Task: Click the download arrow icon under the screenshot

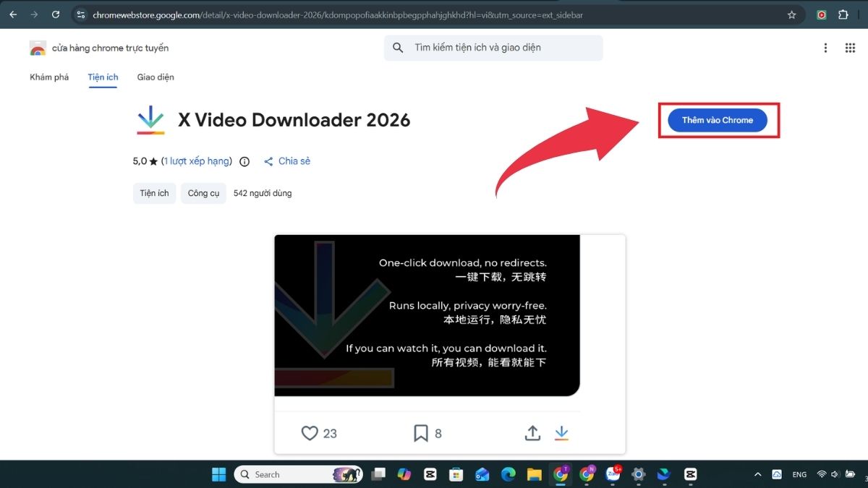Action: tap(562, 432)
